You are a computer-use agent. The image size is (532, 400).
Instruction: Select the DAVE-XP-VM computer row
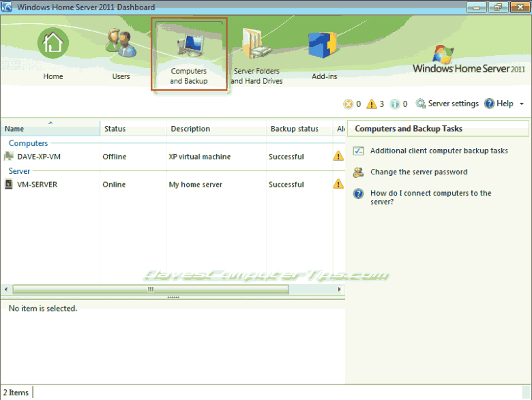pyautogui.click(x=173, y=156)
